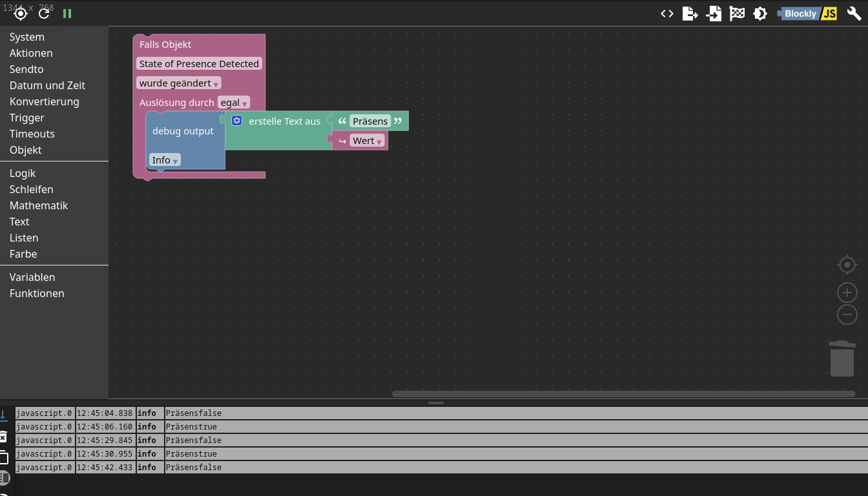The height and width of the screenshot is (496, 868).
Task: Click the log timestamp 12:45:29.845
Action: [106, 440]
